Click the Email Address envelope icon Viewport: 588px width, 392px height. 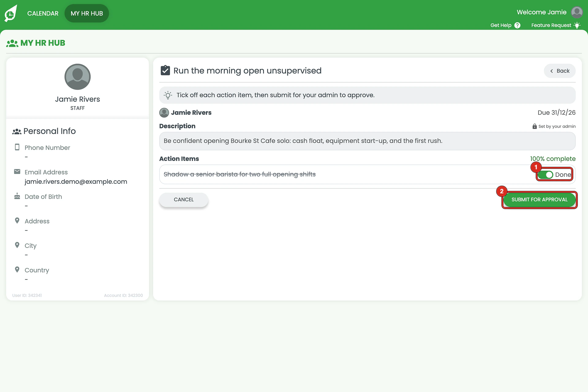coord(17,171)
